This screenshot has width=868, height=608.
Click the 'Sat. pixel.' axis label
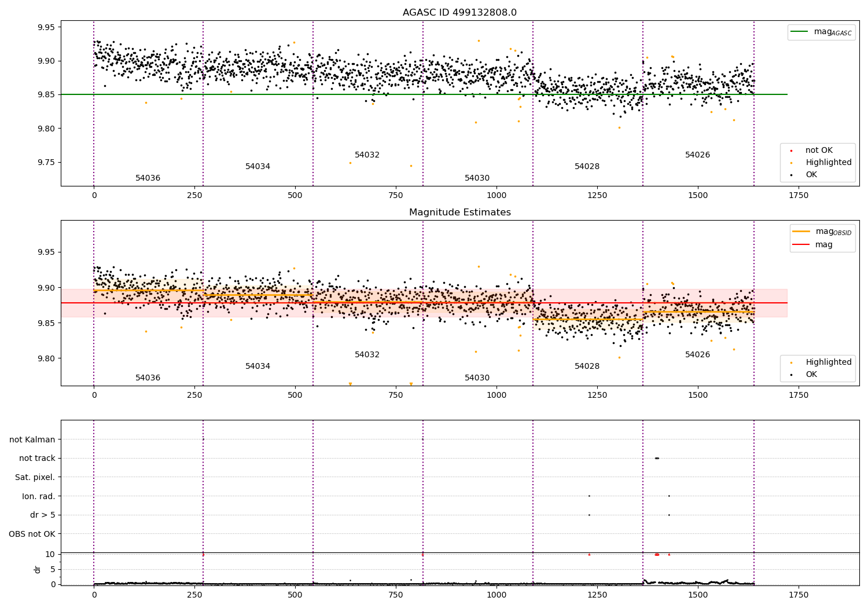[35, 478]
